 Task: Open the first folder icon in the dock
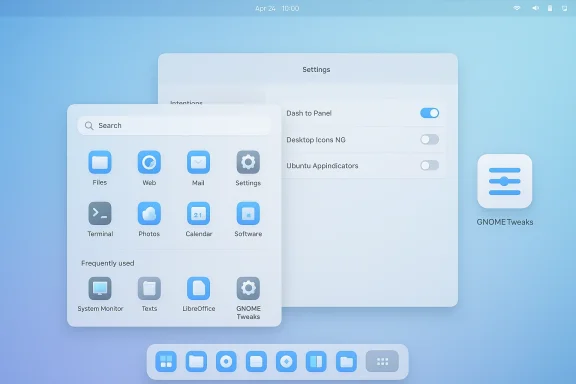click(x=196, y=362)
